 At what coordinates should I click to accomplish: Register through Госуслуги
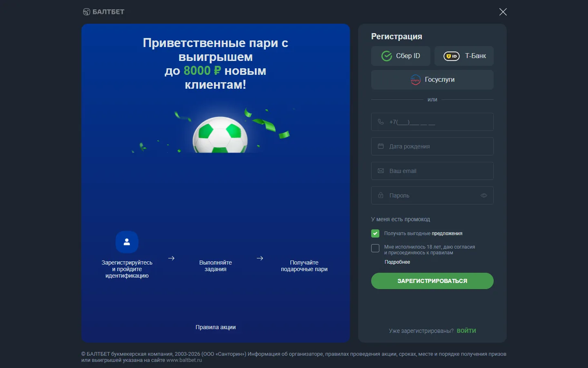[x=432, y=80]
